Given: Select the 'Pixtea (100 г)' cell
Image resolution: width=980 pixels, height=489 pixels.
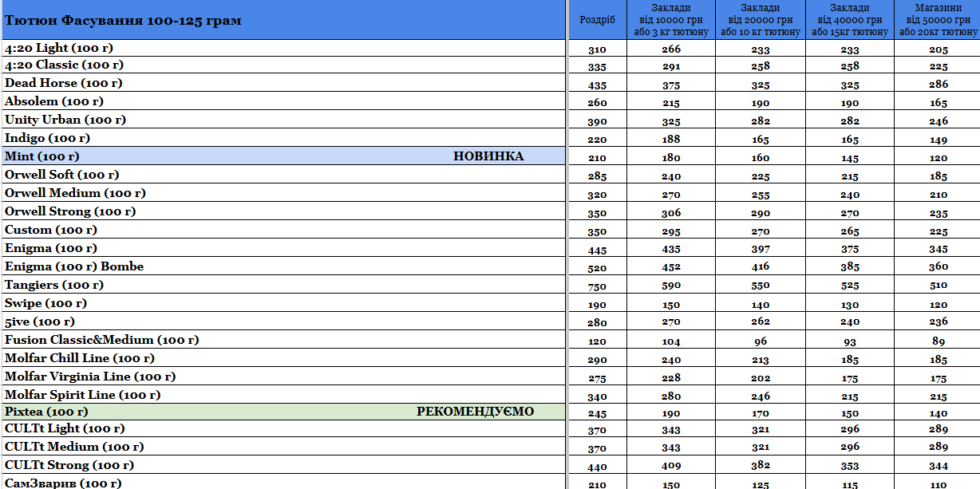Looking at the screenshot, I should (x=283, y=412).
